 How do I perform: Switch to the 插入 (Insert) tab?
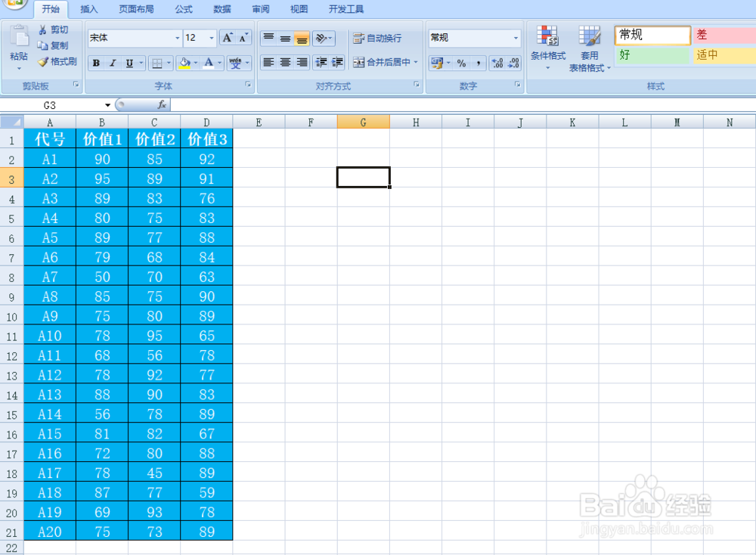pyautogui.click(x=88, y=9)
